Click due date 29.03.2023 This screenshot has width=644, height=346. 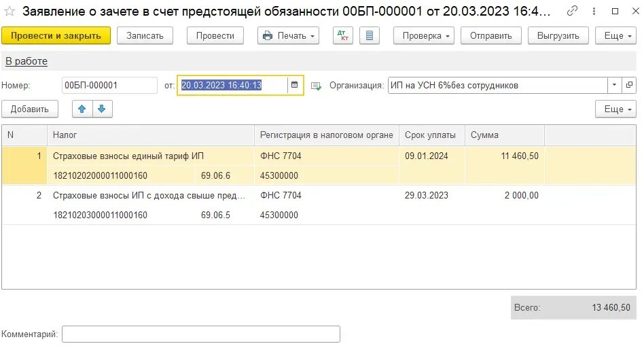click(427, 196)
